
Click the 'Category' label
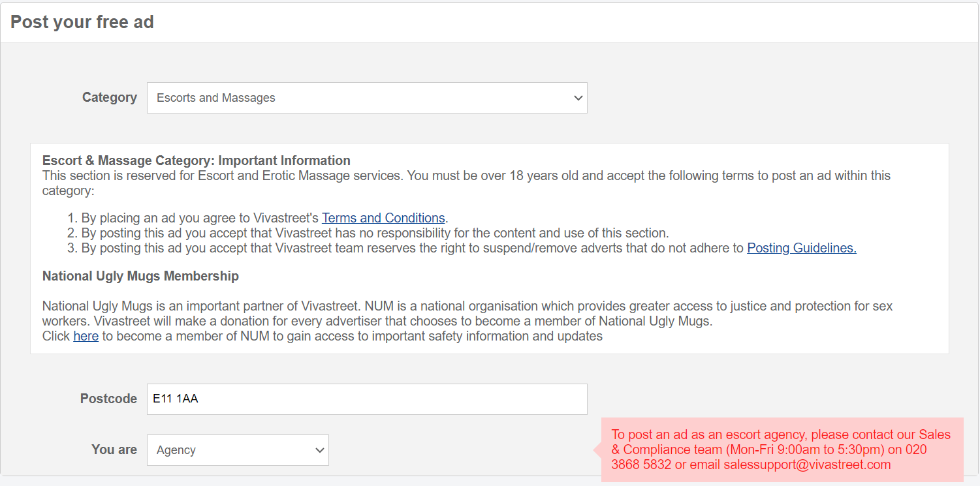coord(110,97)
